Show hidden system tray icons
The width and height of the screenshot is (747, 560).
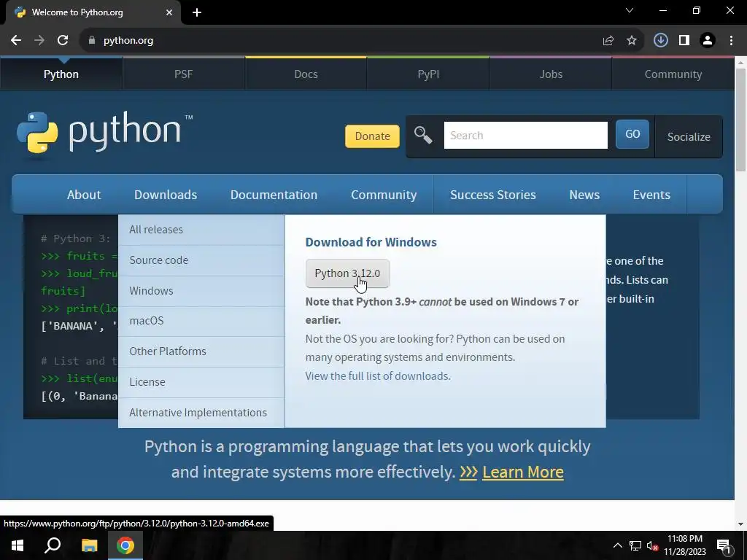coord(617,545)
